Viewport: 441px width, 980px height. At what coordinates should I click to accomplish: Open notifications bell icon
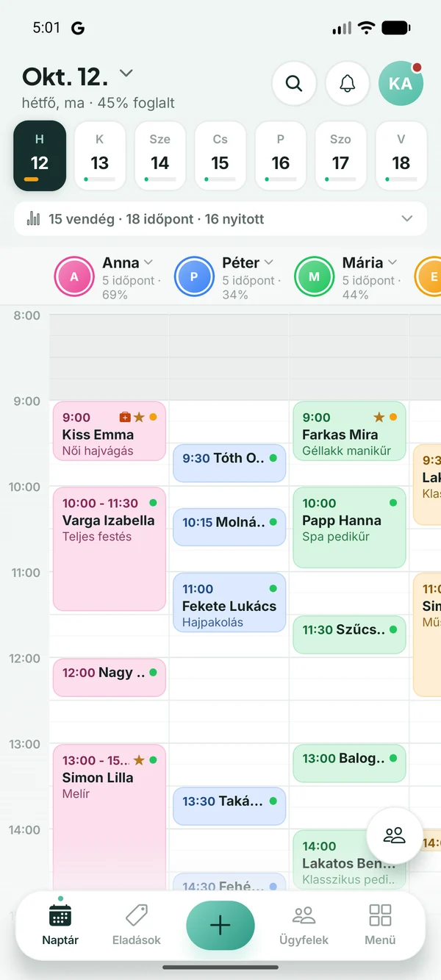tap(348, 83)
